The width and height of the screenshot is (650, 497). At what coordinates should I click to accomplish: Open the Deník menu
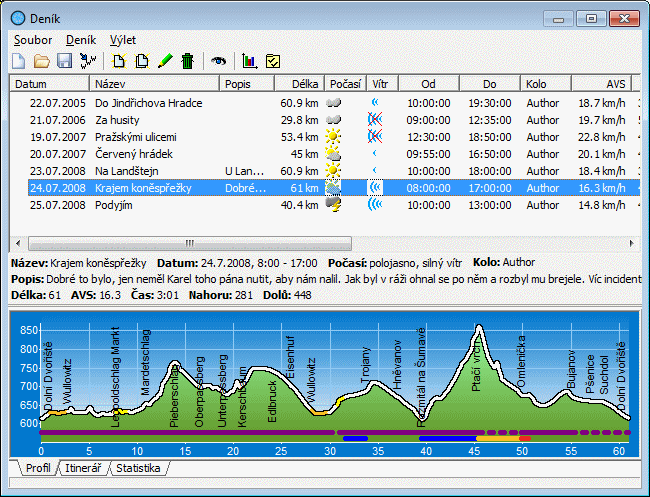pos(81,40)
